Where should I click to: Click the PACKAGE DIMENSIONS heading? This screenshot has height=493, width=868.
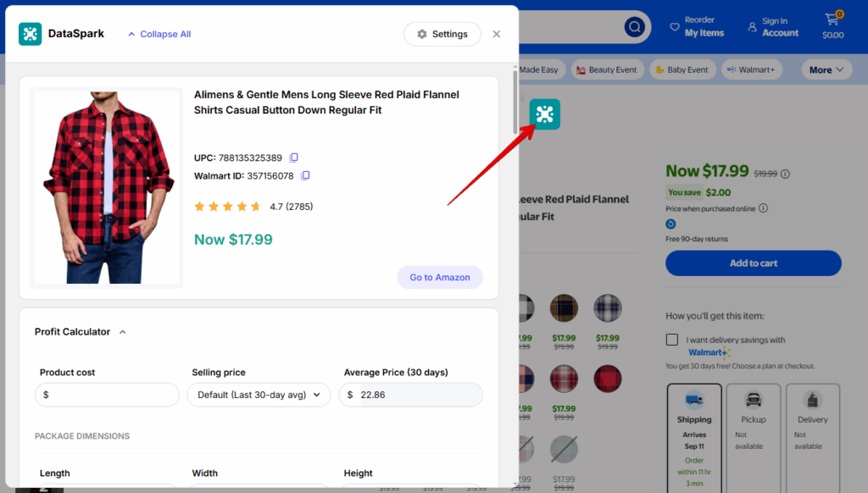click(x=82, y=436)
